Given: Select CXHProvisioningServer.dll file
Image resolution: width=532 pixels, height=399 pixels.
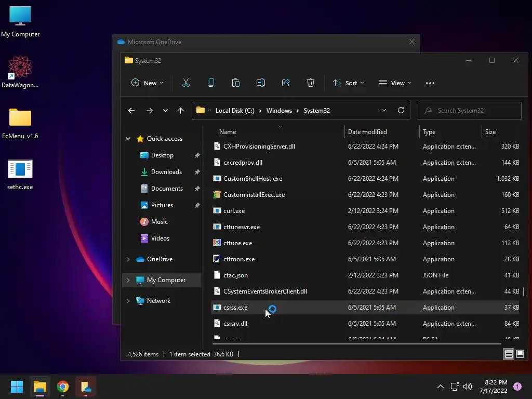Looking at the screenshot, I should point(365,146).
